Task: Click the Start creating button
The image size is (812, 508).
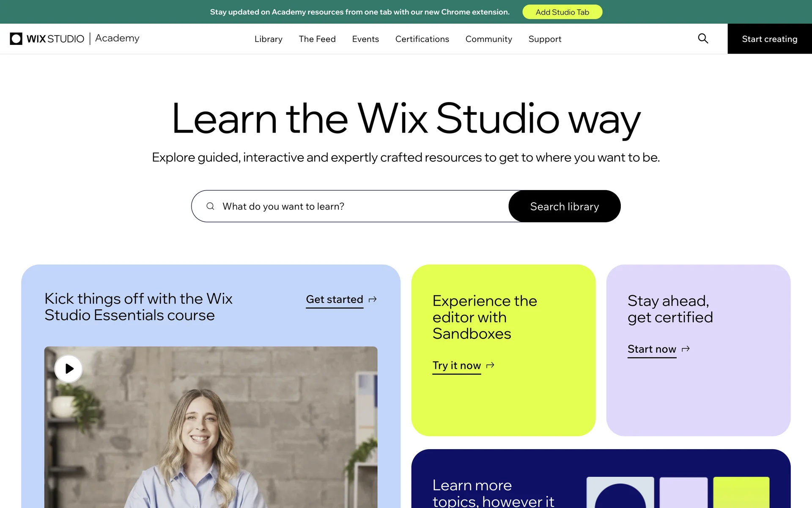Action: click(770, 39)
